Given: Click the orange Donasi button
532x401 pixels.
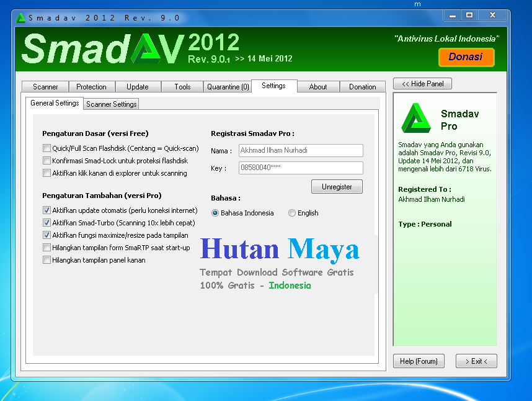Looking at the screenshot, I should pyautogui.click(x=466, y=57).
